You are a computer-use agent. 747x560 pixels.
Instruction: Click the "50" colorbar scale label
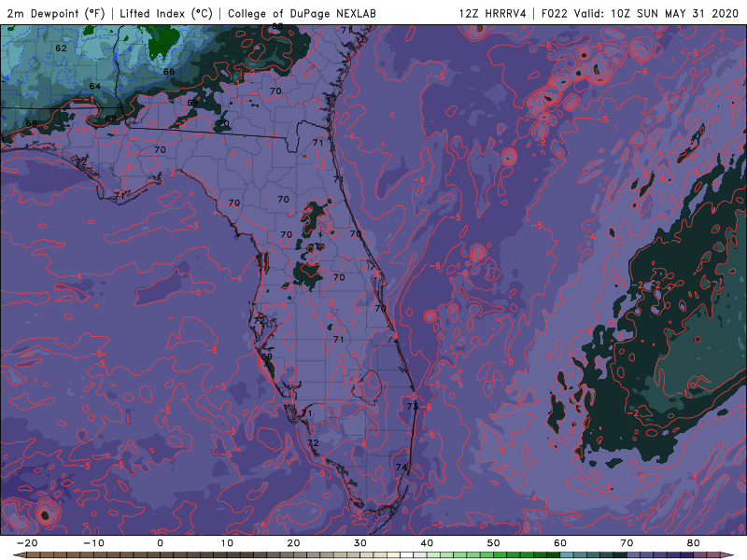click(494, 543)
